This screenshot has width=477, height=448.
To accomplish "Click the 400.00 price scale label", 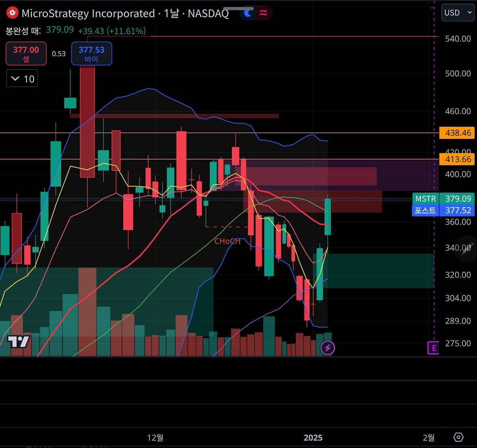I will (458, 174).
